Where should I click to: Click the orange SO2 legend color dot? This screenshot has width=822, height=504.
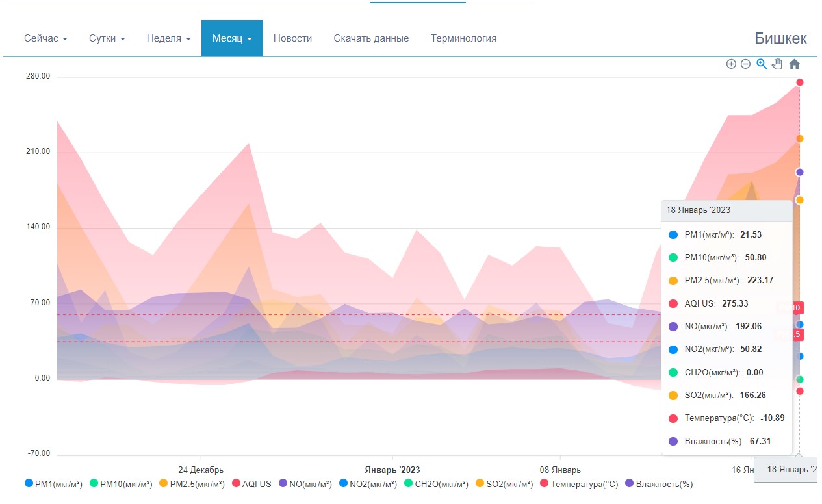(x=480, y=483)
